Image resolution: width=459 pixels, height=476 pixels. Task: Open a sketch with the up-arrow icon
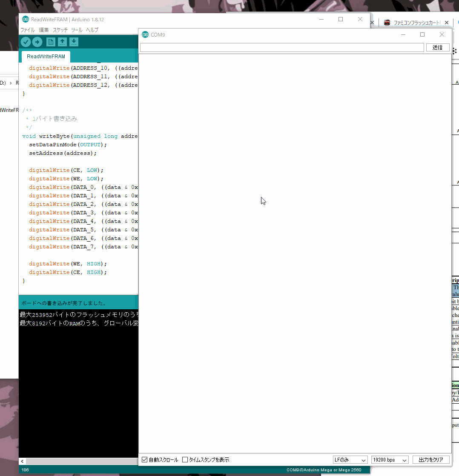62,42
